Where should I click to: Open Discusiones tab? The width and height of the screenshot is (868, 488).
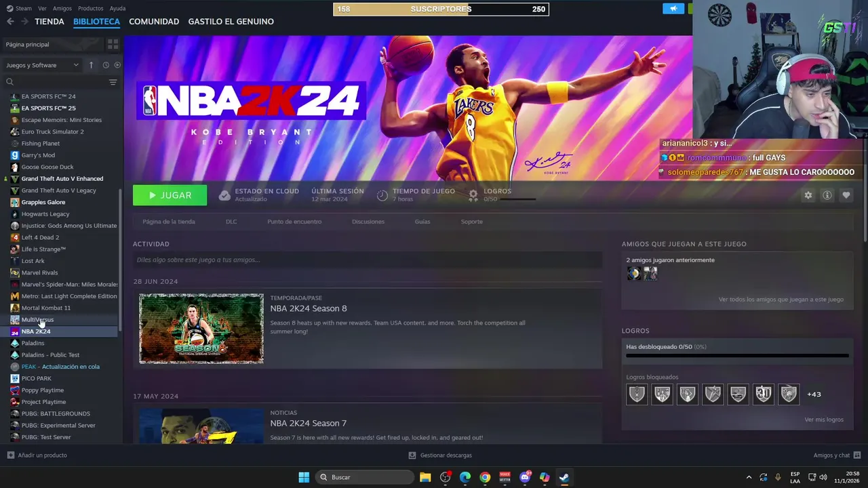tap(368, 222)
